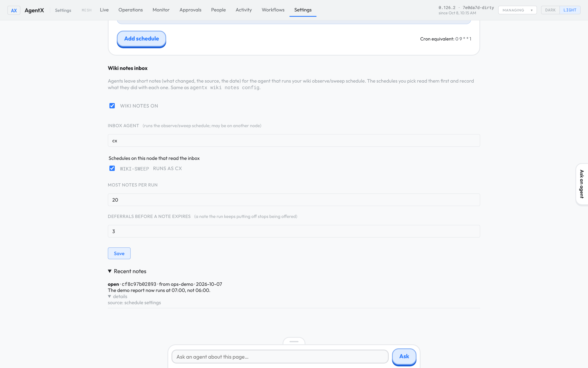Click the MESH label in header

pos(87,10)
